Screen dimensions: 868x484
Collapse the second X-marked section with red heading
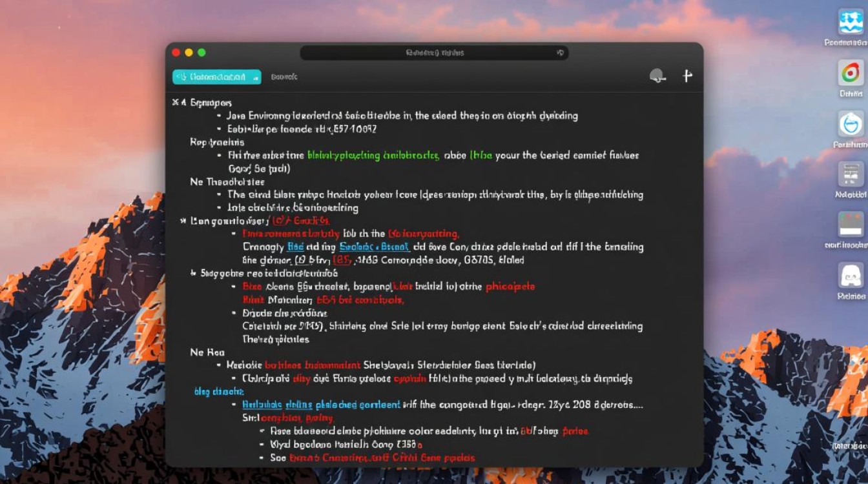[x=183, y=221]
